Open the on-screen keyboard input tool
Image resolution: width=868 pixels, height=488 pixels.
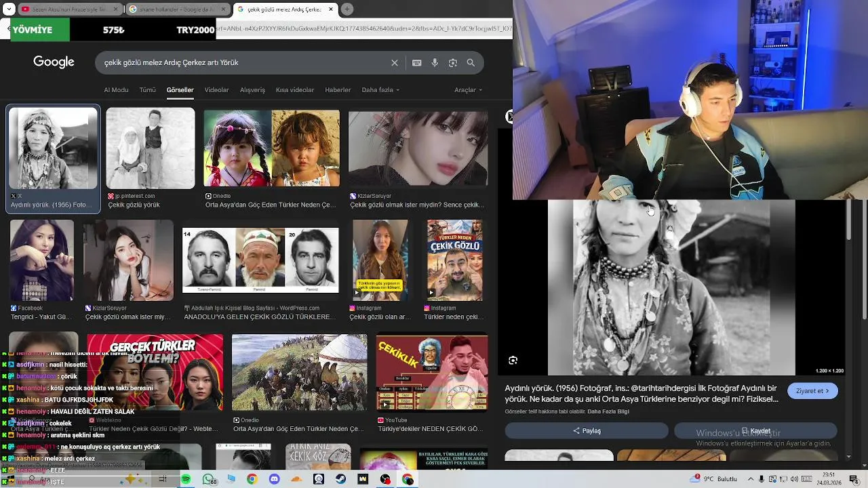pyautogui.click(x=416, y=62)
